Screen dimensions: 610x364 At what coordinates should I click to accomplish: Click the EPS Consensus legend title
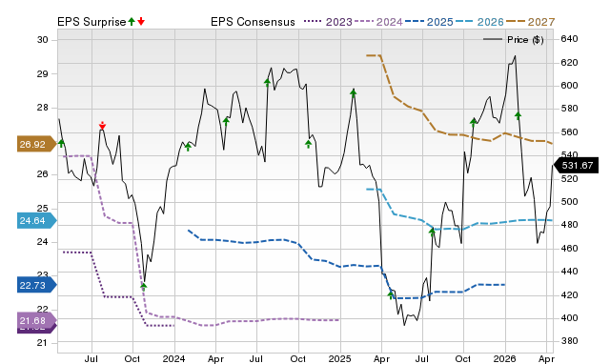pos(253,22)
